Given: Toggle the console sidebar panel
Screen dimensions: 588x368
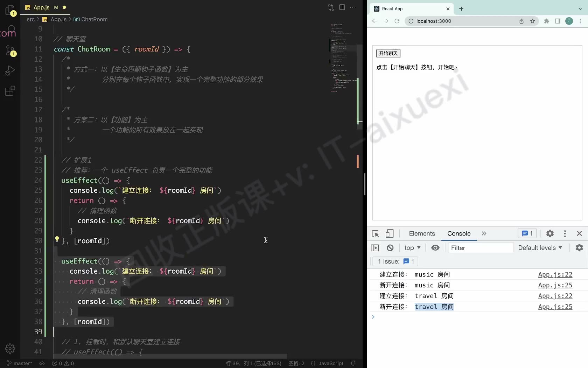Looking at the screenshot, I should (375, 248).
